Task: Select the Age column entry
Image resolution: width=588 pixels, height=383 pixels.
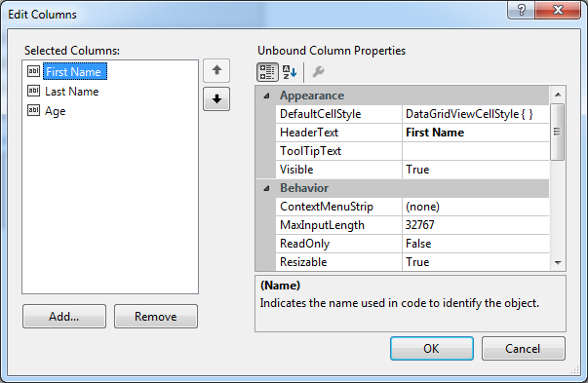Action: pyautogui.click(x=56, y=111)
